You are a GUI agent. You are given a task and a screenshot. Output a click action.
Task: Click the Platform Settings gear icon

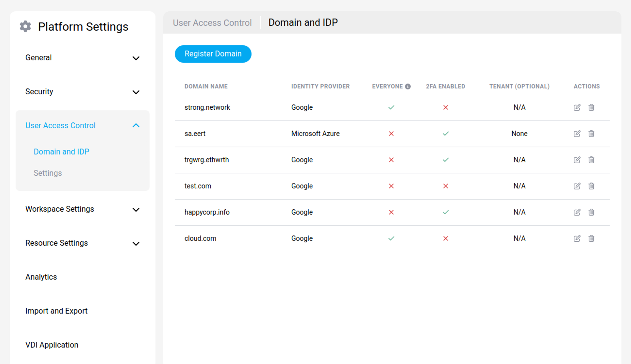tap(25, 26)
